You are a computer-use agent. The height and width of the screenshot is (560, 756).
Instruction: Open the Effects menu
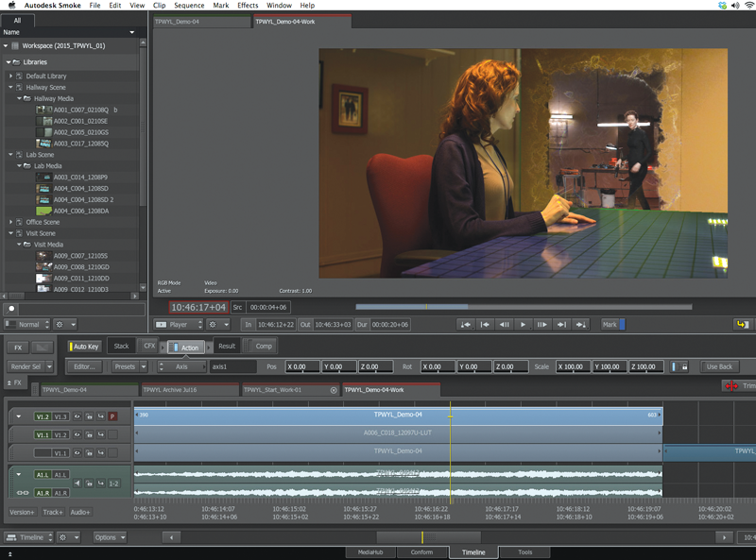pyautogui.click(x=248, y=6)
